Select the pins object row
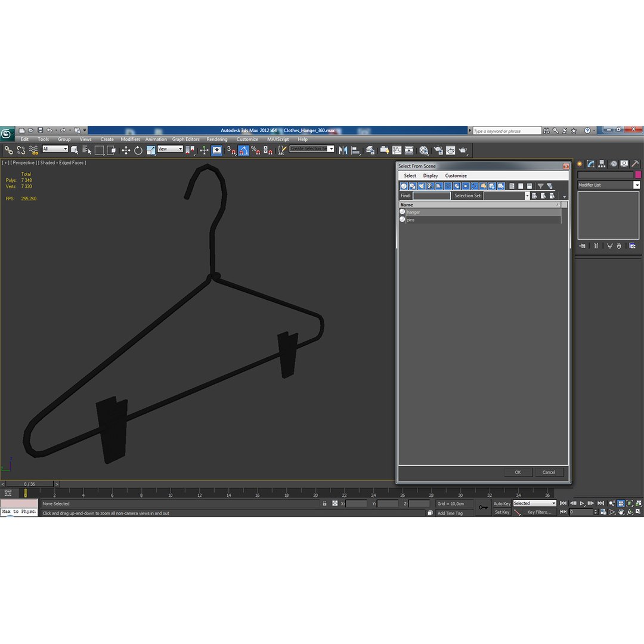Viewport: 644px width, 644px height. pyautogui.click(x=480, y=219)
